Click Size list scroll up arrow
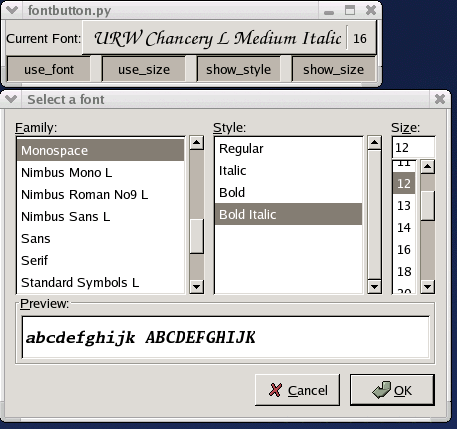The image size is (457, 429). tap(428, 167)
